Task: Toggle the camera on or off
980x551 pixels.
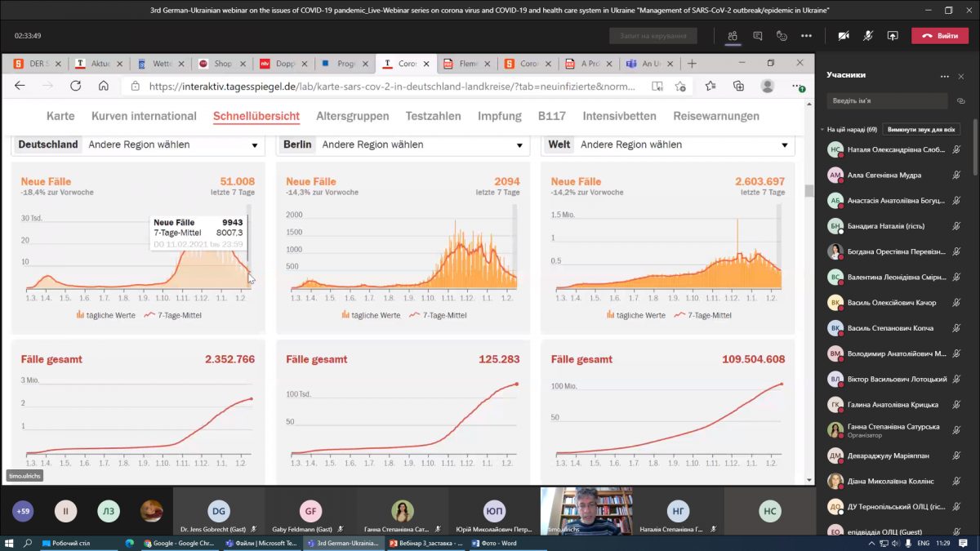Action: [x=844, y=36]
